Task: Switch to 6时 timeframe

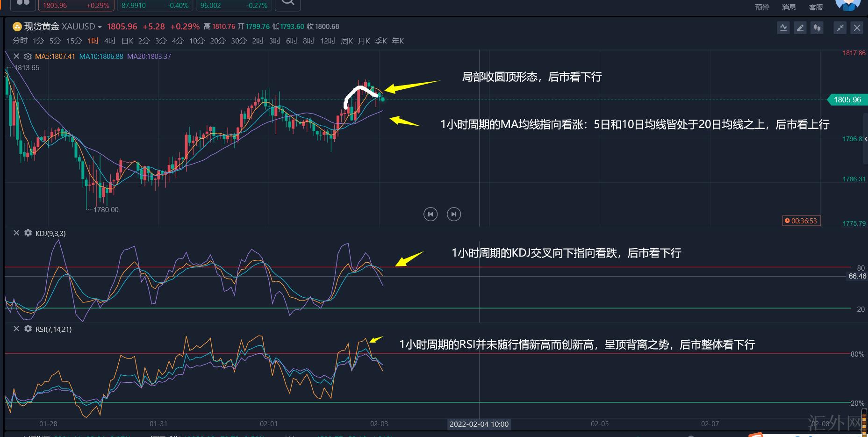Action: click(292, 41)
